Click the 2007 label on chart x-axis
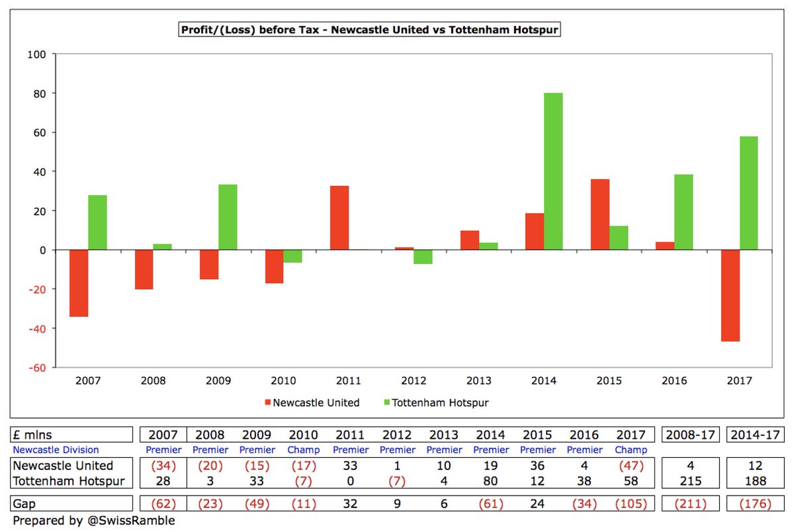 (89, 381)
